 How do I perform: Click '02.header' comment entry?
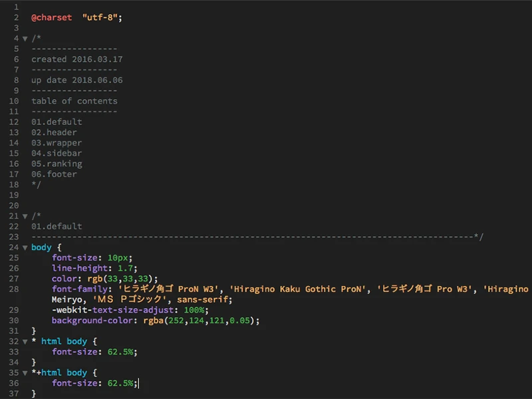click(54, 132)
